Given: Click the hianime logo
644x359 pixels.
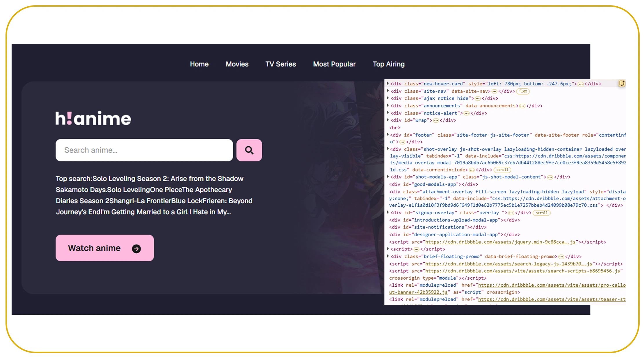Looking at the screenshot, I should (93, 118).
